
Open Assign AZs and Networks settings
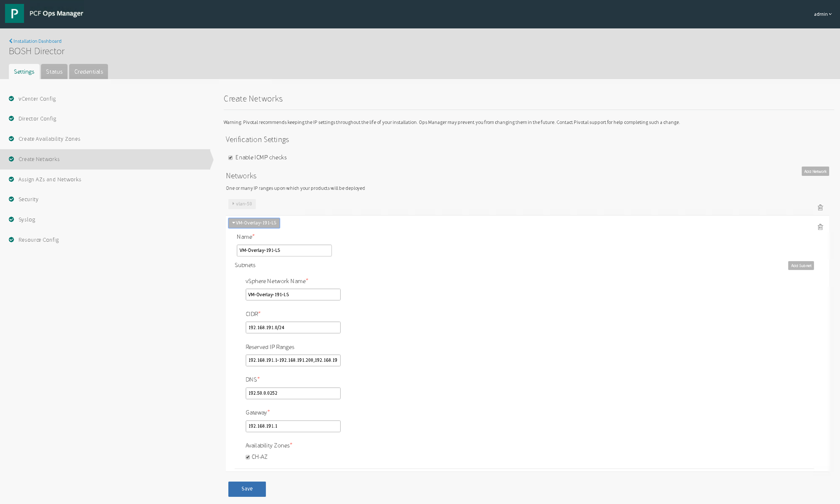point(50,179)
